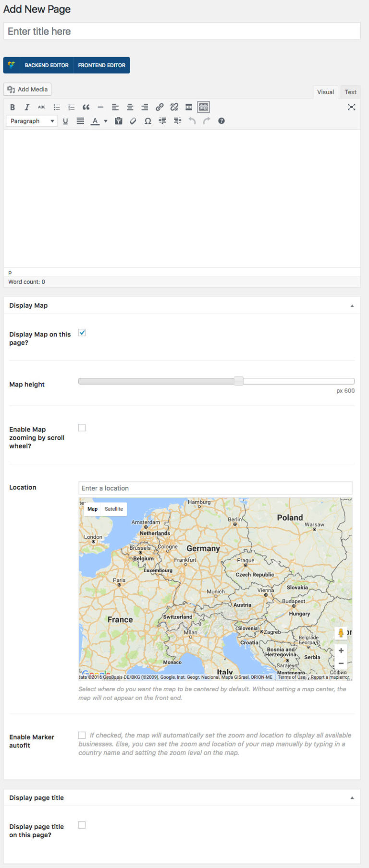Uncheck Display Map on this page
Screen dimensions: 369x868
(x=82, y=332)
